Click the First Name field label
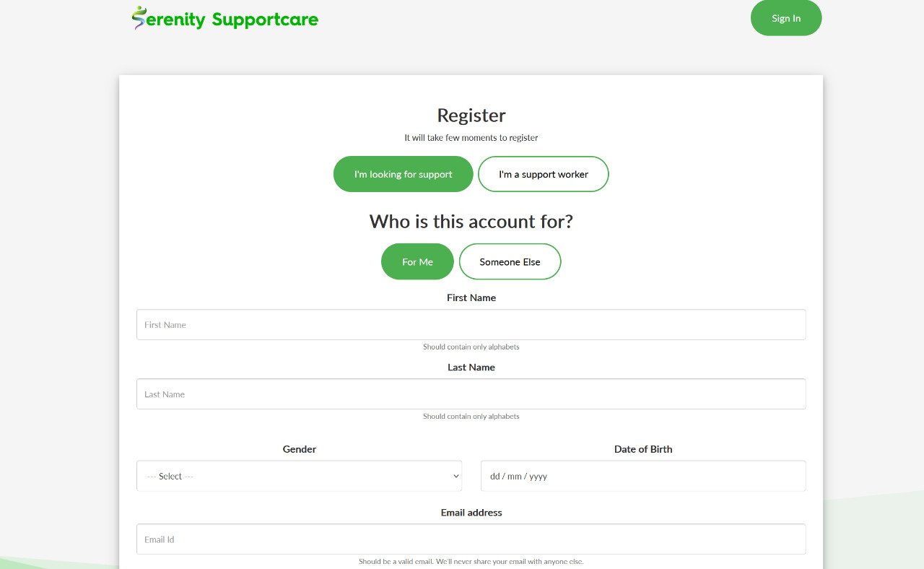 [x=471, y=297]
